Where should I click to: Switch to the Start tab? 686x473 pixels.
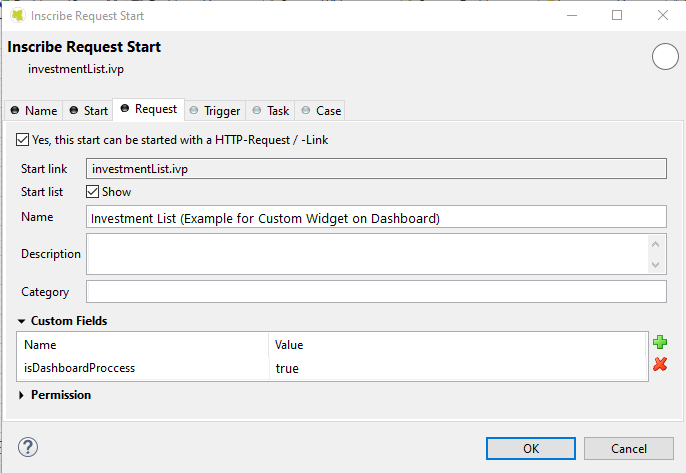(89, 110)
